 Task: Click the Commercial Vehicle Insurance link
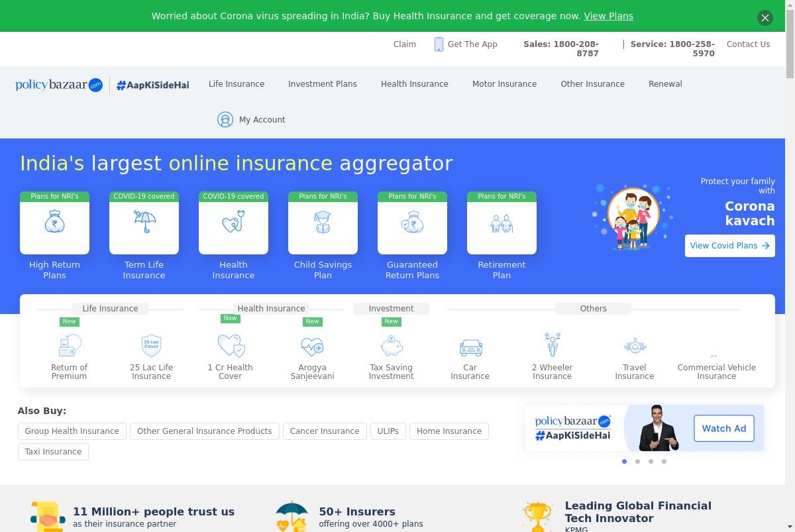click(717, 372)
